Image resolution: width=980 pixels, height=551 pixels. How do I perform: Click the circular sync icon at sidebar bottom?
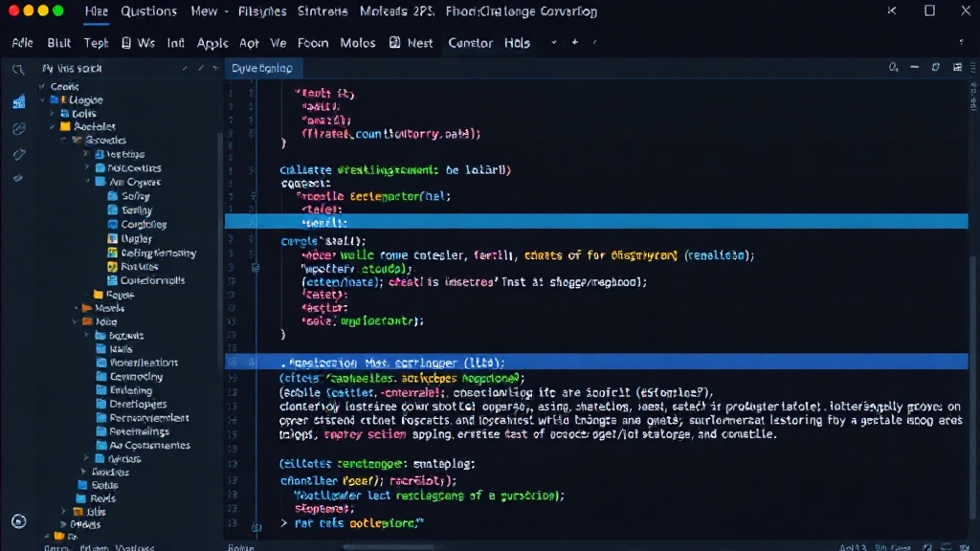tap(19, 521)
